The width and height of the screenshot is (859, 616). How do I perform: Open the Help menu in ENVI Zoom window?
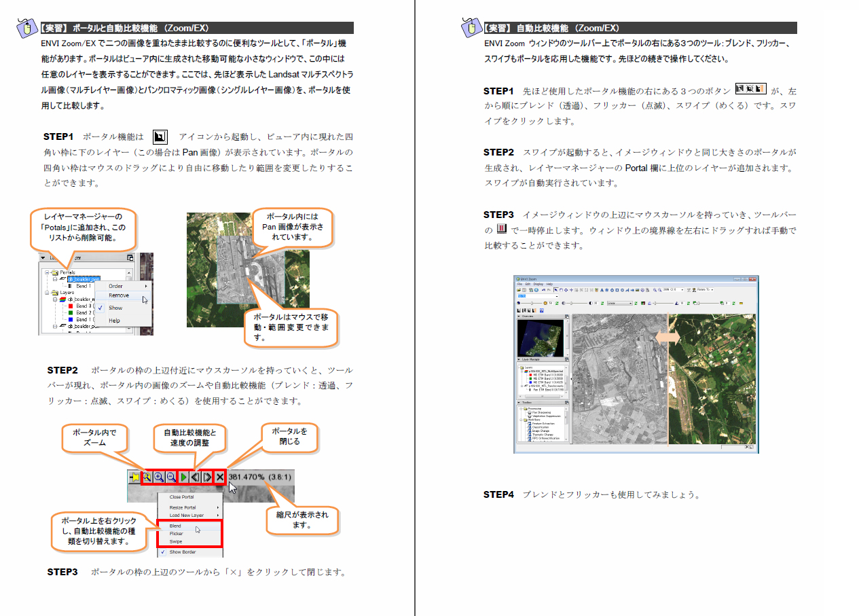[550, 284]
